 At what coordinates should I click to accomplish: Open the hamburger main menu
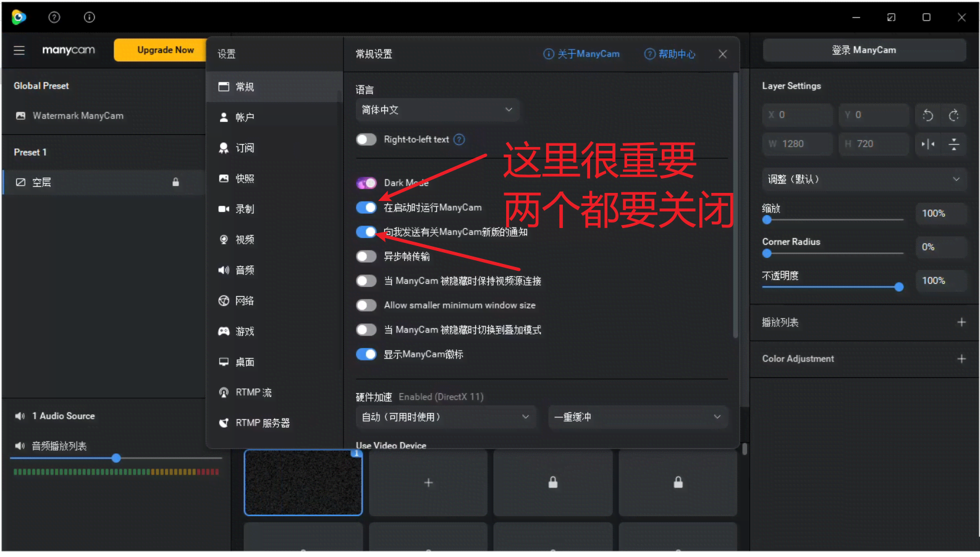coord(19,50)
